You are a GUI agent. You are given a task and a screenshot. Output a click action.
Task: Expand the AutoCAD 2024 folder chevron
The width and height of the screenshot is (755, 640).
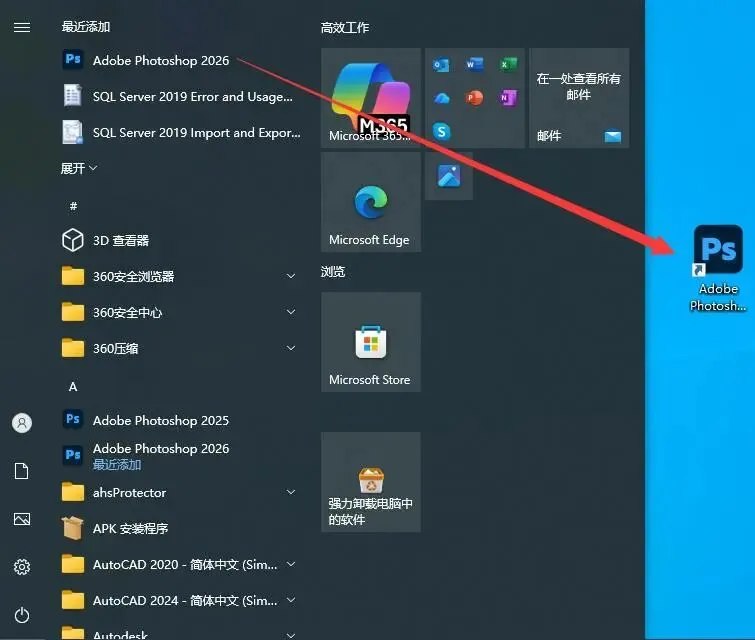coord(291,600)
